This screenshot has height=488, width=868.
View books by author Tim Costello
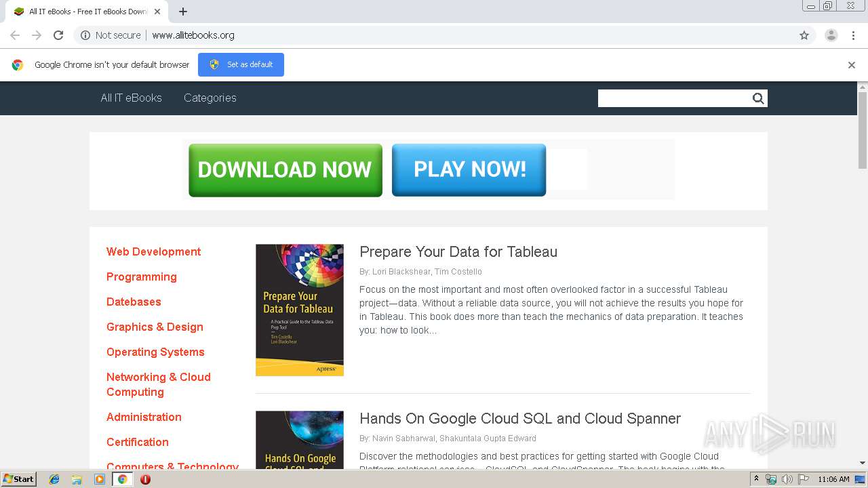coord(458,272)
